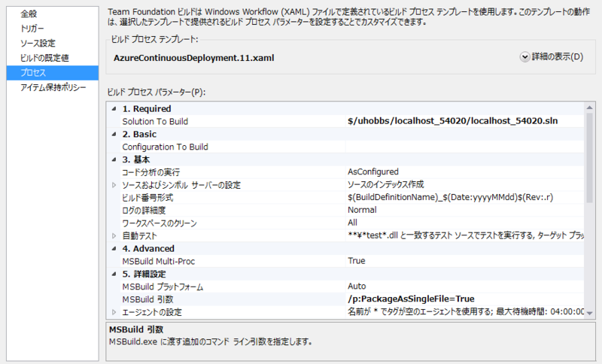
Task: Select the 自動テスト value text
Action: click(466, 235)
